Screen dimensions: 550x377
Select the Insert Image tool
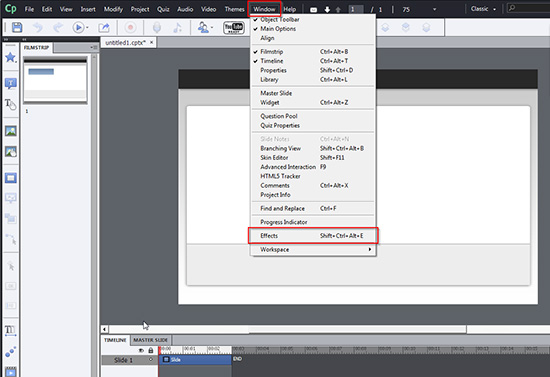point(11,131)
